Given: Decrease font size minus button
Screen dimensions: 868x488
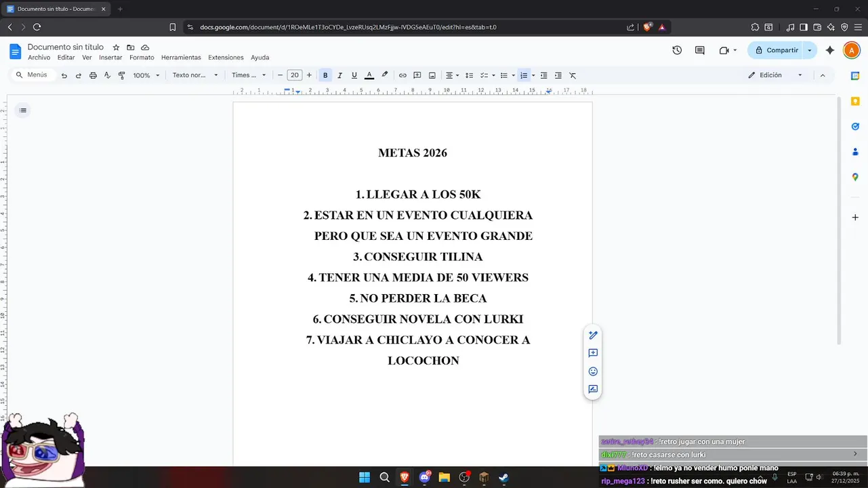Looking at the screenshot, I should (x=280, y=75).
